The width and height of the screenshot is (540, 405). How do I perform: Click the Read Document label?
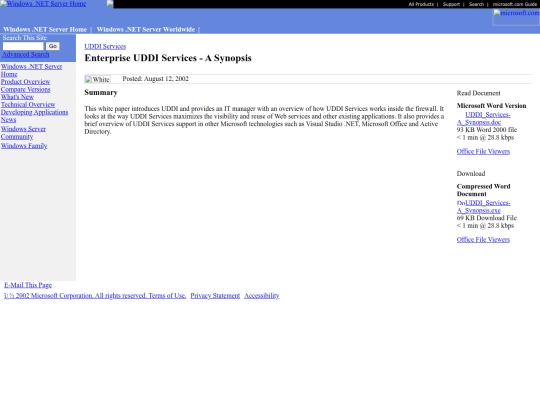click(478, 93)
